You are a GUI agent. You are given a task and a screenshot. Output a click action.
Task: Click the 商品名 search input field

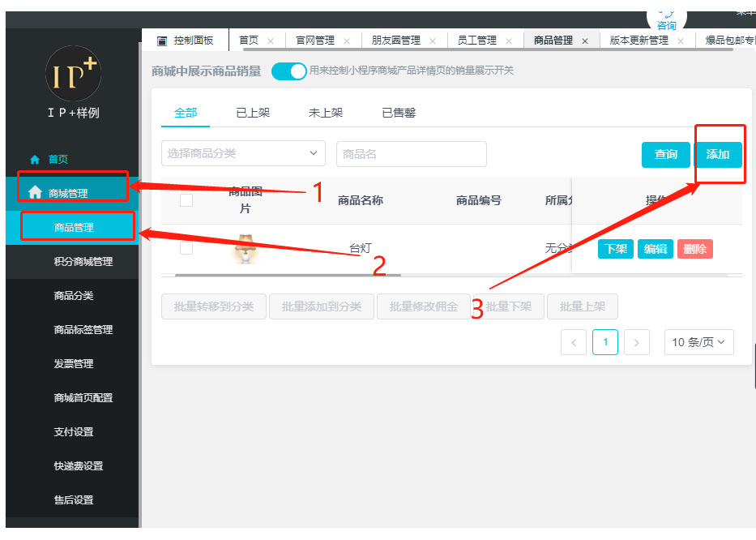click(411, 154)
